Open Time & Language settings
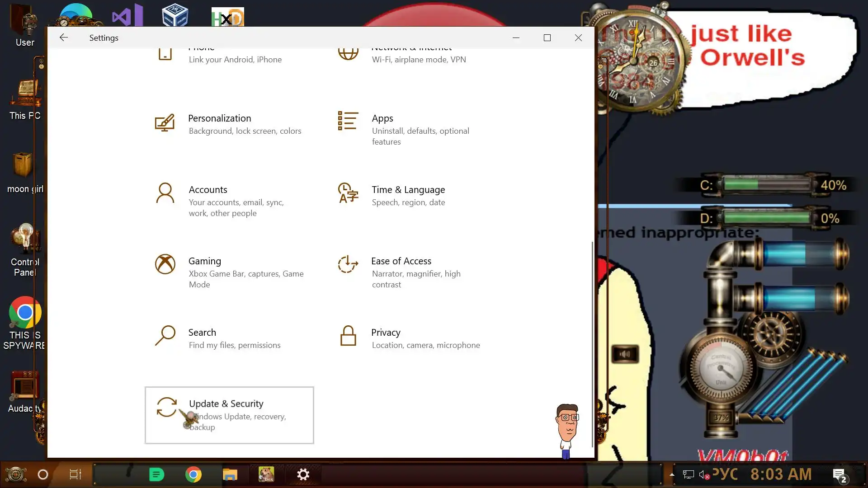The image size is (868, 488). point(408,190)
